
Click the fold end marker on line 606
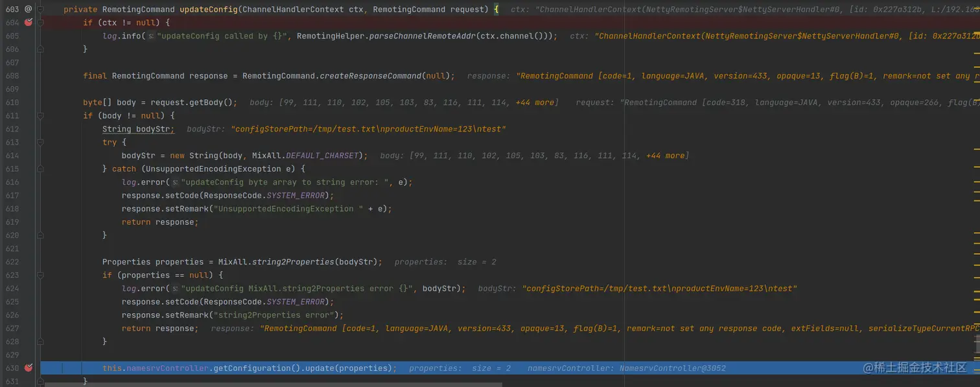pos(40,49)
